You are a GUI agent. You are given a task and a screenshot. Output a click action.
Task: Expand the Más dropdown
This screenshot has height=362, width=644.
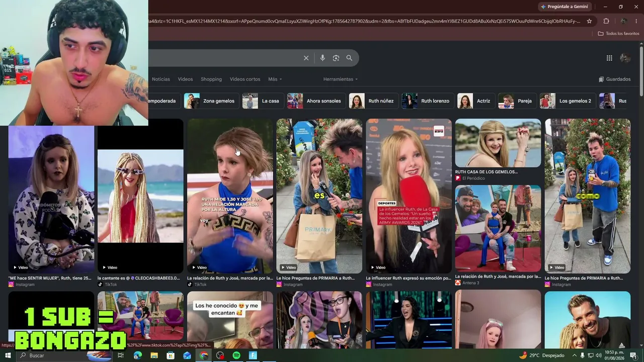pyautogui.click(x=275, y=79)
